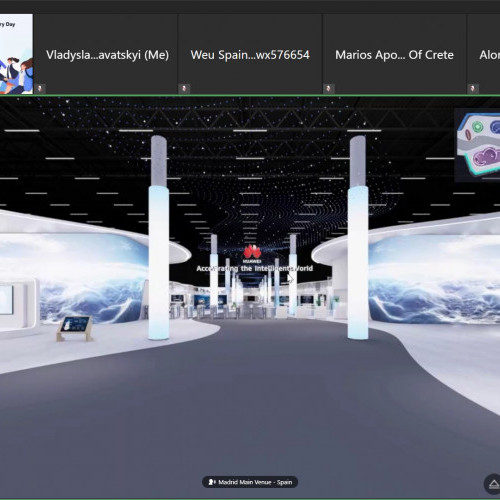This screenshot has height=500, width=500.
Task: Click the round up-arrow button at bottom right
Action: [x=493, y=484]
